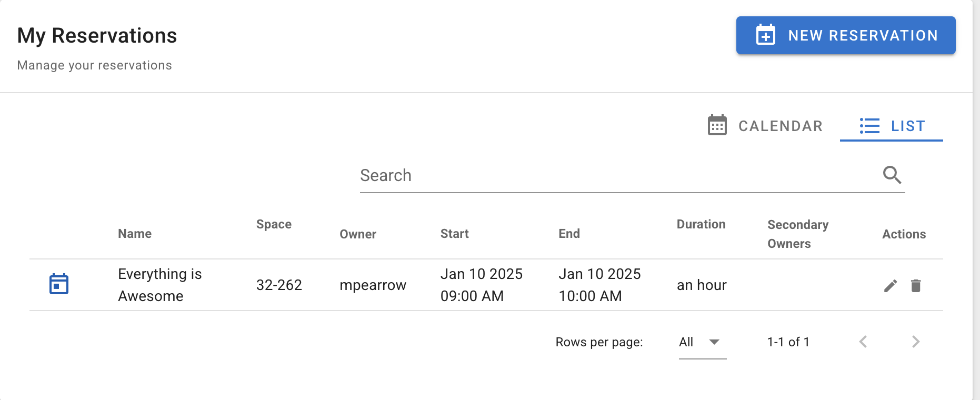Sort by the Name column header
This screenshot has height=400, width=980.
(x=135, y=234)
